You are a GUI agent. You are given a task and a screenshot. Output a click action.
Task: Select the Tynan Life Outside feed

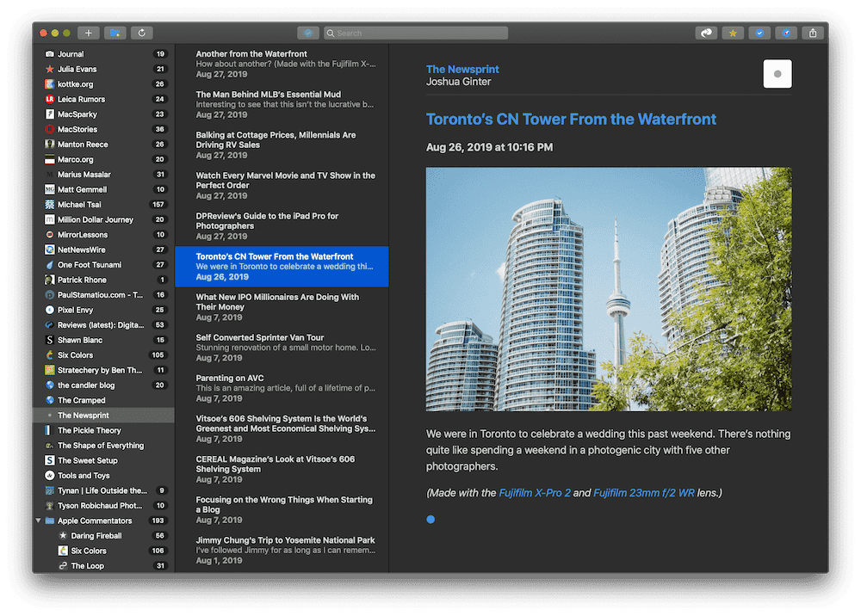[103, 490]
